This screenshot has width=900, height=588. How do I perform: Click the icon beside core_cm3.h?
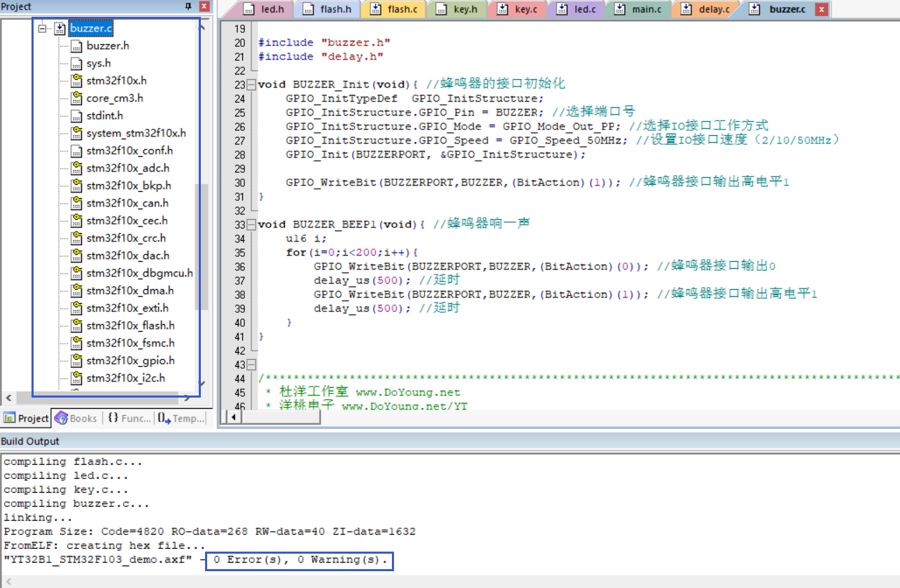(x=76, y=99)
